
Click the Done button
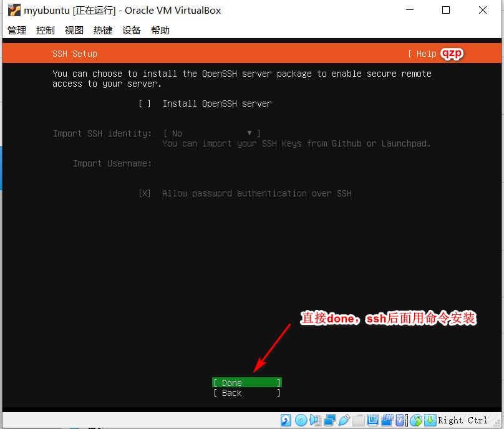pyautogui.click(x=247, y=383)
